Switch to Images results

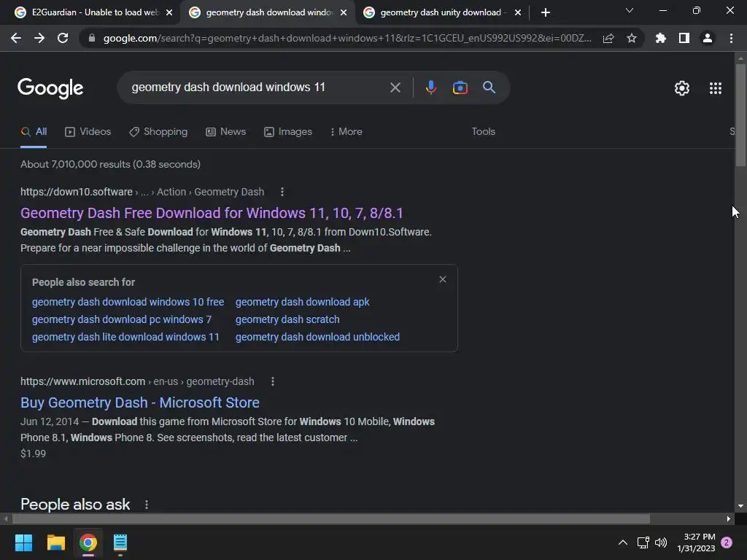[288, 132]
